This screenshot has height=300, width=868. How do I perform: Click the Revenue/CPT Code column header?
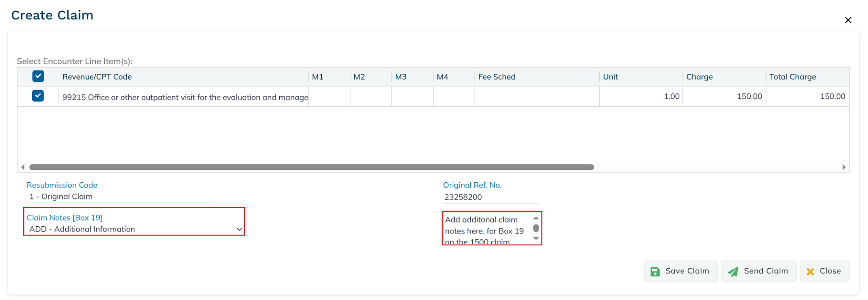(97, 77)
